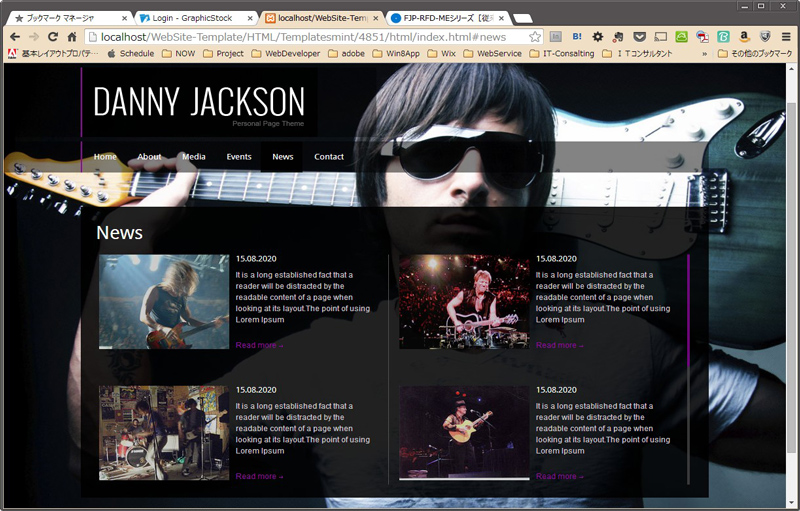Click the bottom-left band rehearsal thumbnail
Viewport: 800px width, 511px height.
[164, 433]
